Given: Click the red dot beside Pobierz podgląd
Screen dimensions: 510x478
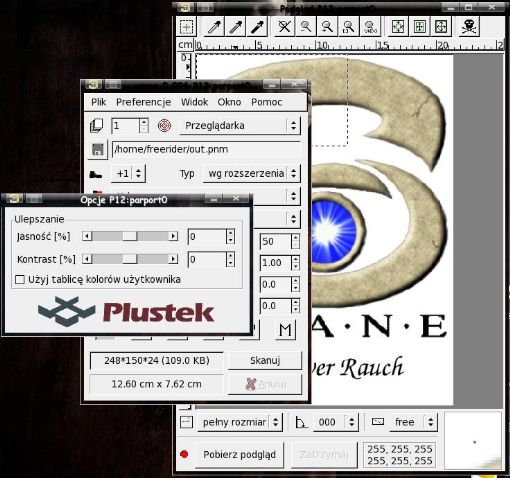Looking at the screenshot, I should 184,454.
